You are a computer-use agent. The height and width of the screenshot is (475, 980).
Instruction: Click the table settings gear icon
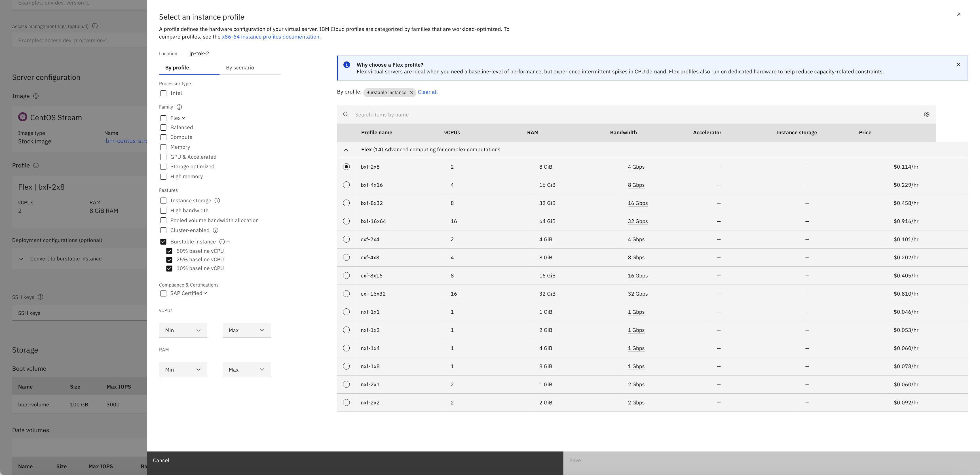[x=926, y=114]
